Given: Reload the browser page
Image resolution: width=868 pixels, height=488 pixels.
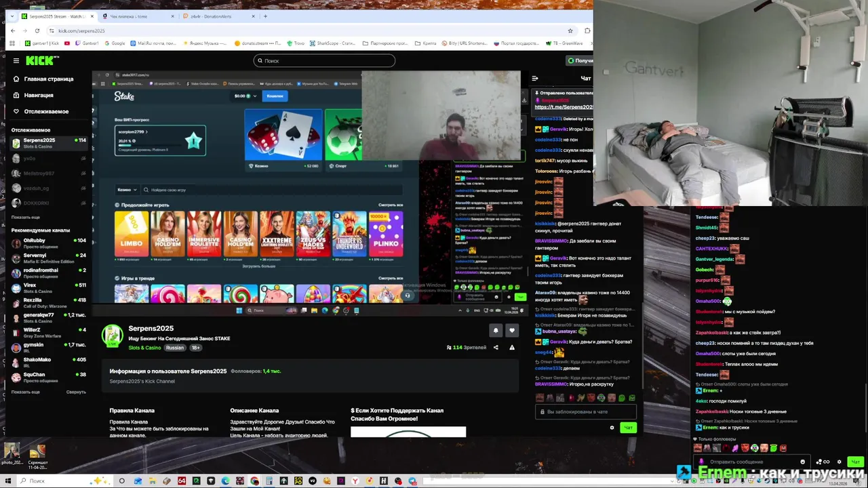Looking at the screenshot, I should 37,30.
